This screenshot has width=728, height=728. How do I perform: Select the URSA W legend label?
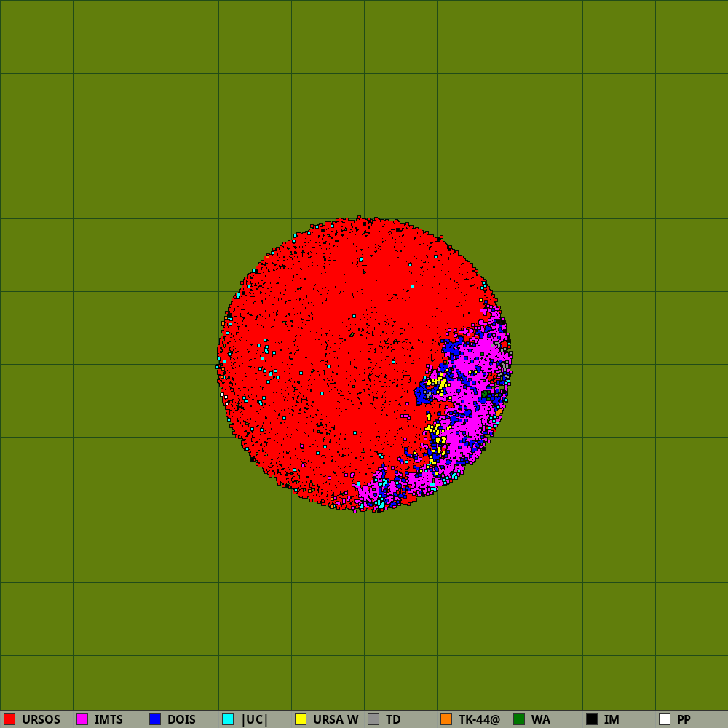[336, 720]
